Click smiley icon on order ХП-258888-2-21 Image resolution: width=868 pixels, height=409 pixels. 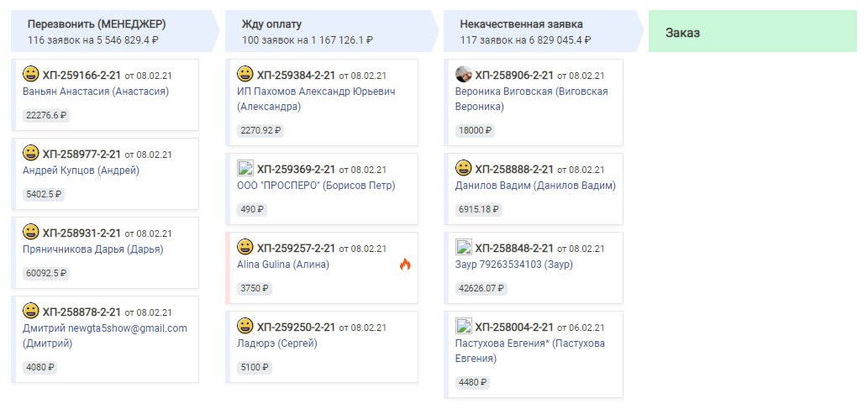[463, 168]
